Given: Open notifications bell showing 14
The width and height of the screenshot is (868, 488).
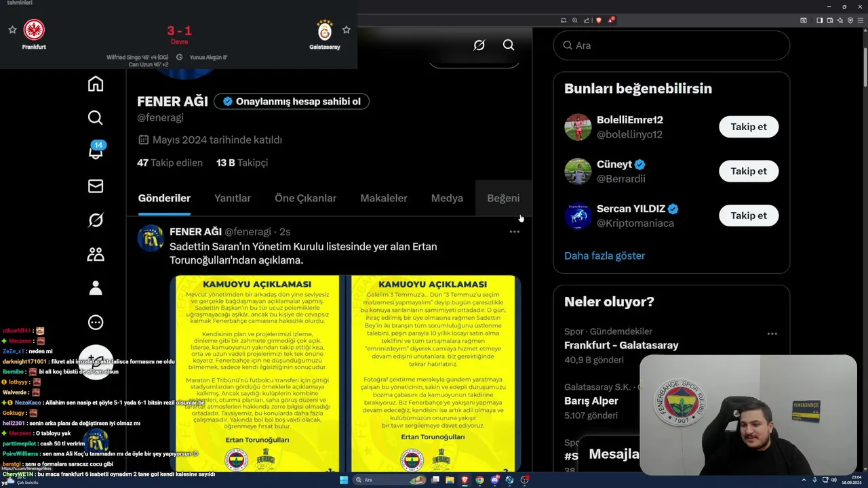Looking at the screenshot, I should 96,151.
